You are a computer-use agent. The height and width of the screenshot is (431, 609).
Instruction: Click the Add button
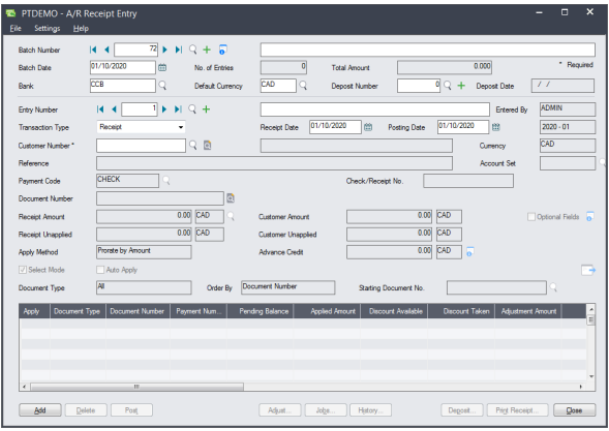40,410
